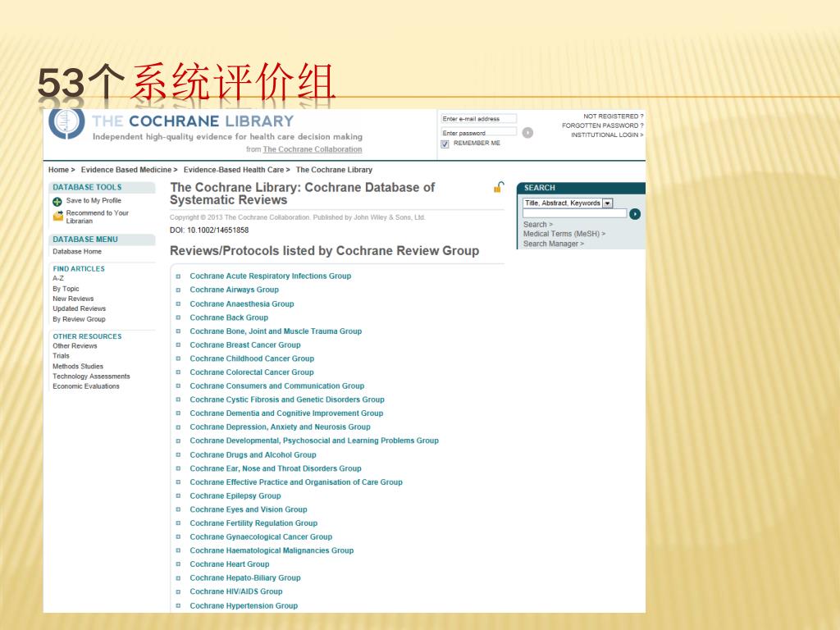Open Cochrane Eyes and Vision Group
Image resolution: width=840 pixels, height=630 pixels.
249,509
